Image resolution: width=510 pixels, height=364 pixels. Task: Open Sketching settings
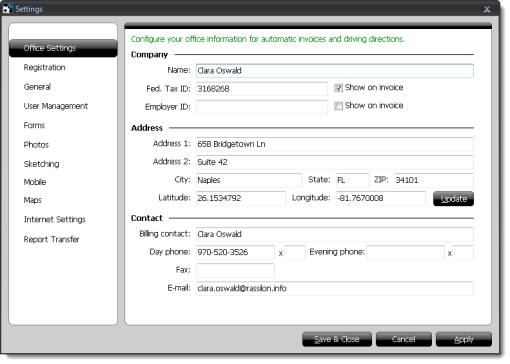(x=41, y=164)
